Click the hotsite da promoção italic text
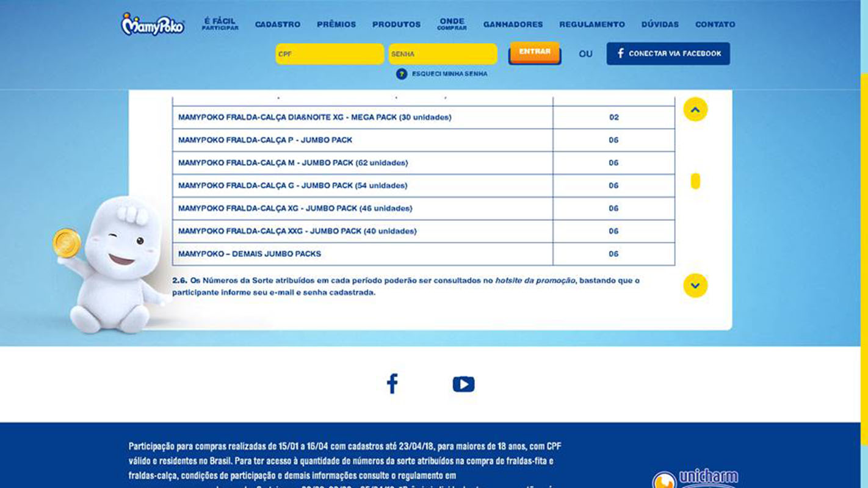This screenshot has height=488, width=868. point(535,281)
